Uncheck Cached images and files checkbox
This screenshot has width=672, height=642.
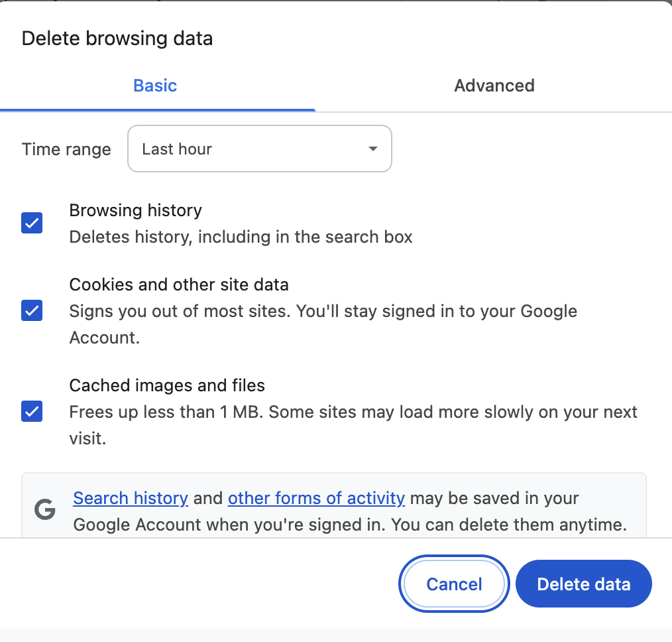point(32,411)
